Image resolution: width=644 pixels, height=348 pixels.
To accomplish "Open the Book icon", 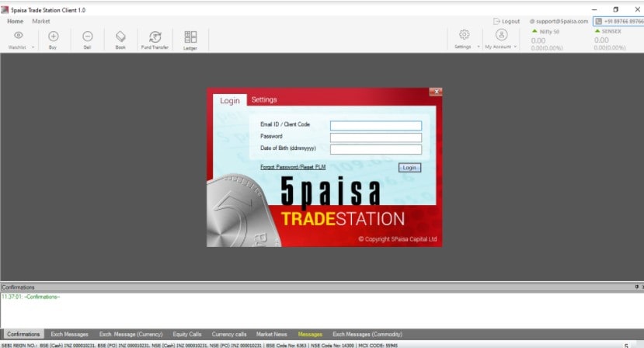I will tap(120, 37).
